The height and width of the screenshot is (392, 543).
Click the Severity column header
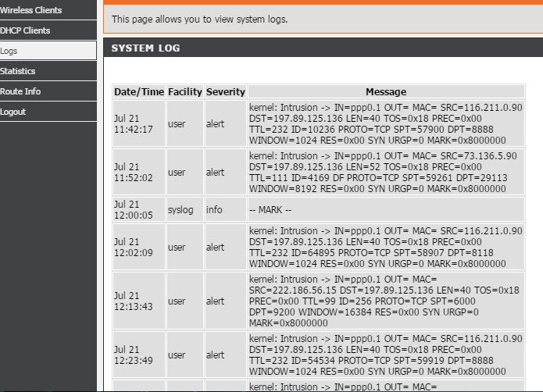pos(225,92)
